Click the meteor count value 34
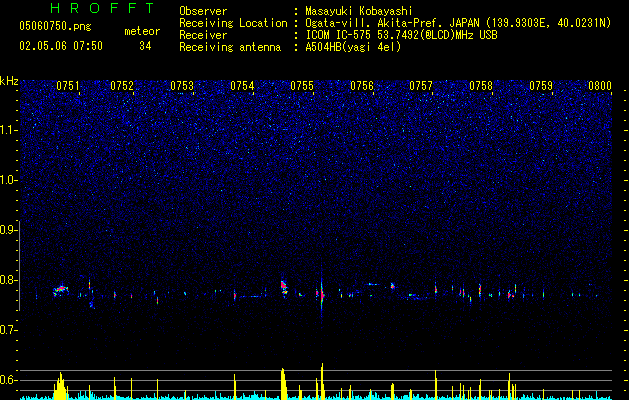This screenshot has width=629, height=400. click(x=145, y=46)
